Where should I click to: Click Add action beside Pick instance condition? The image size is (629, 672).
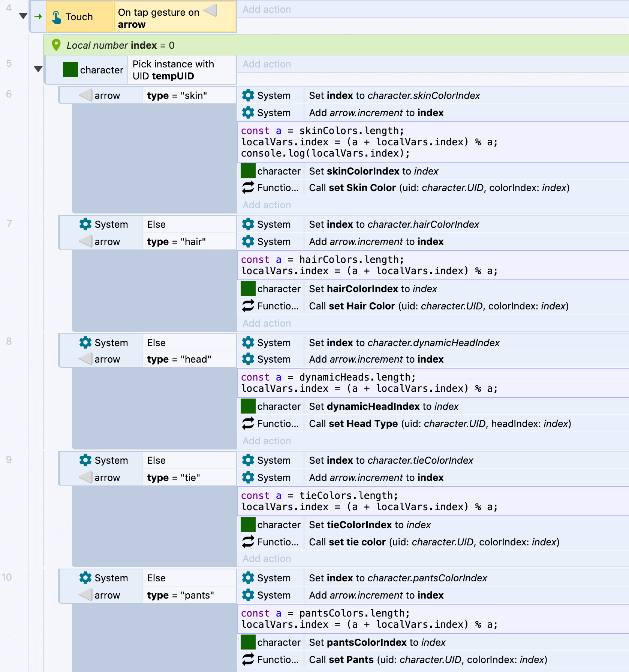267,64
